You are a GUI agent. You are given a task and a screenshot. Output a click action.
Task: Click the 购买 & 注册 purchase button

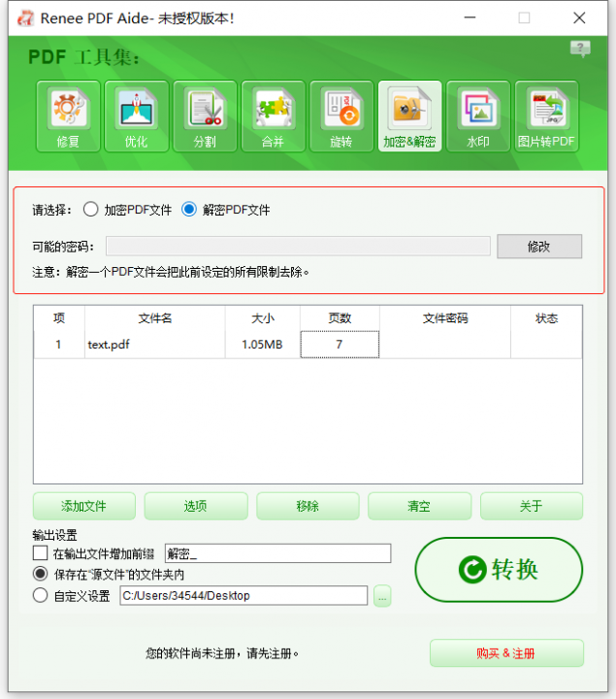[x=506, y=653]
